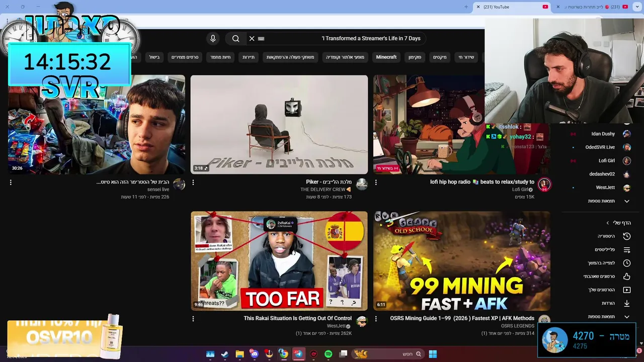
Task: Open options menu for lofi hip hop radio
Action: click(x=376, y=183)
